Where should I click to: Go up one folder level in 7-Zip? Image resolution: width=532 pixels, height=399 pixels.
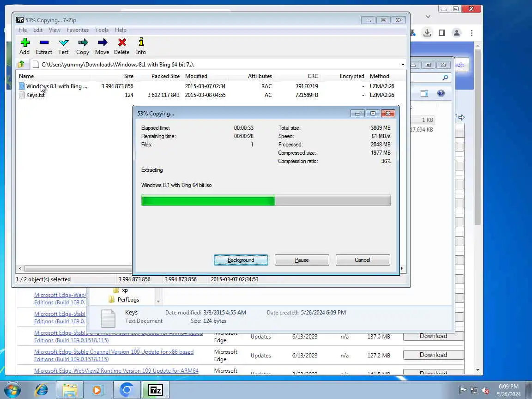pos(21,64)
